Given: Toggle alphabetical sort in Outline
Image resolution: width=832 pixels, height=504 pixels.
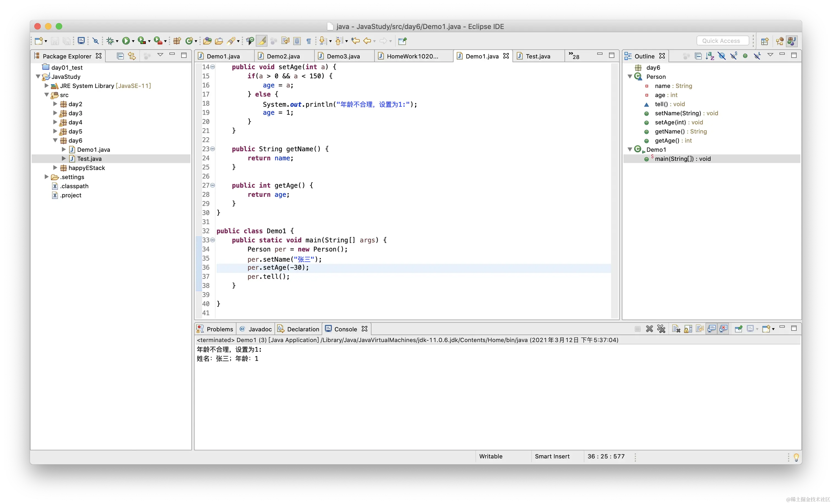Looking at the screenshot, I should click(x=710, y=56).
